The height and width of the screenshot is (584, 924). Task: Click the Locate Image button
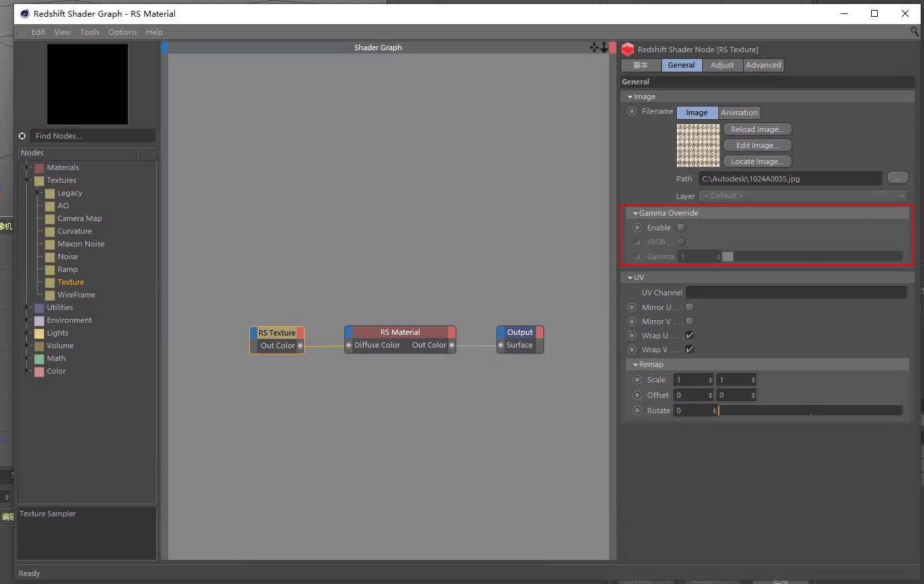pos(757,161)
